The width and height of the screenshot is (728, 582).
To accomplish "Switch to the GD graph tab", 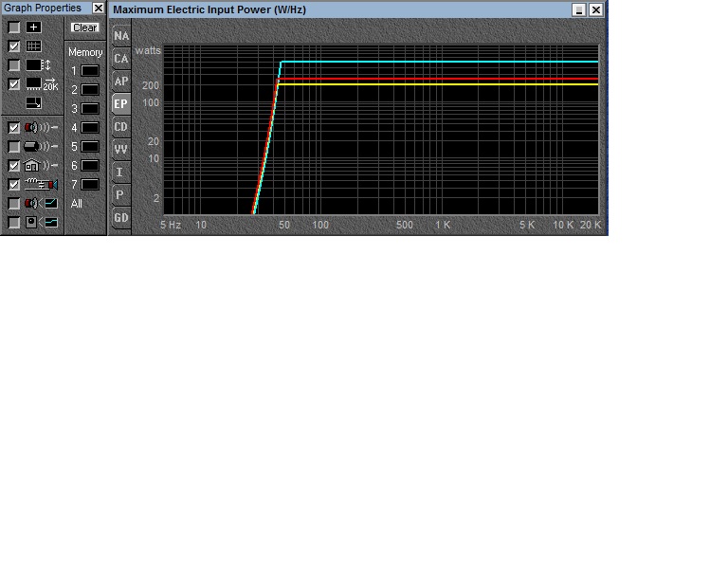I will [121, 218].
